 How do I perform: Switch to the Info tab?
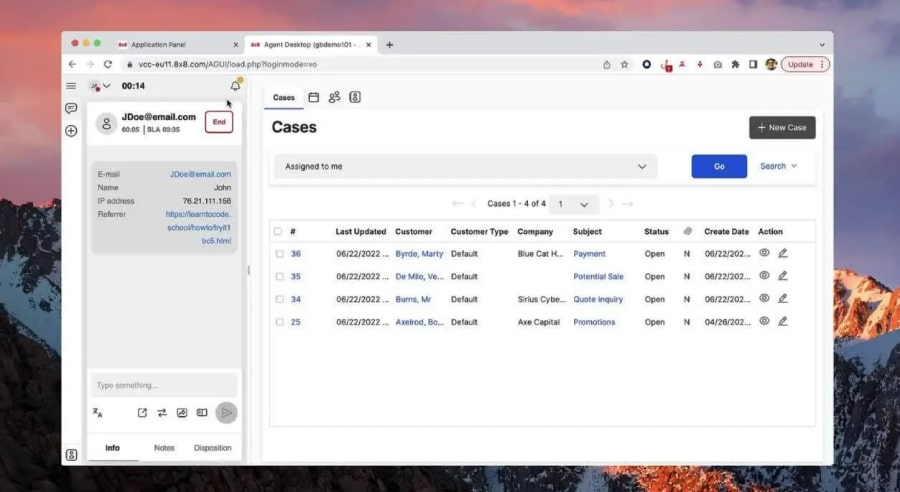tap(112, 448)
